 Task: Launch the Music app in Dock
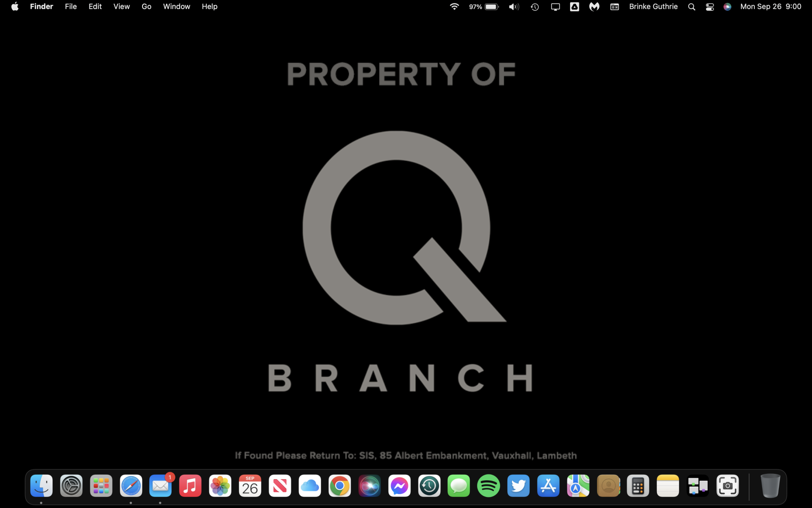click(x=190, y=486)
